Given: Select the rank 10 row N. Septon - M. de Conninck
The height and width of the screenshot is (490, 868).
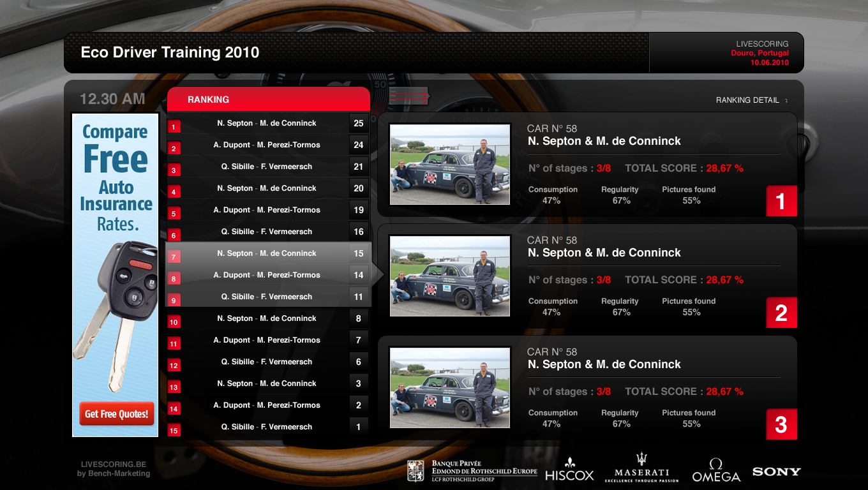Looking at the screenshot, I should (x=267, y=318).
